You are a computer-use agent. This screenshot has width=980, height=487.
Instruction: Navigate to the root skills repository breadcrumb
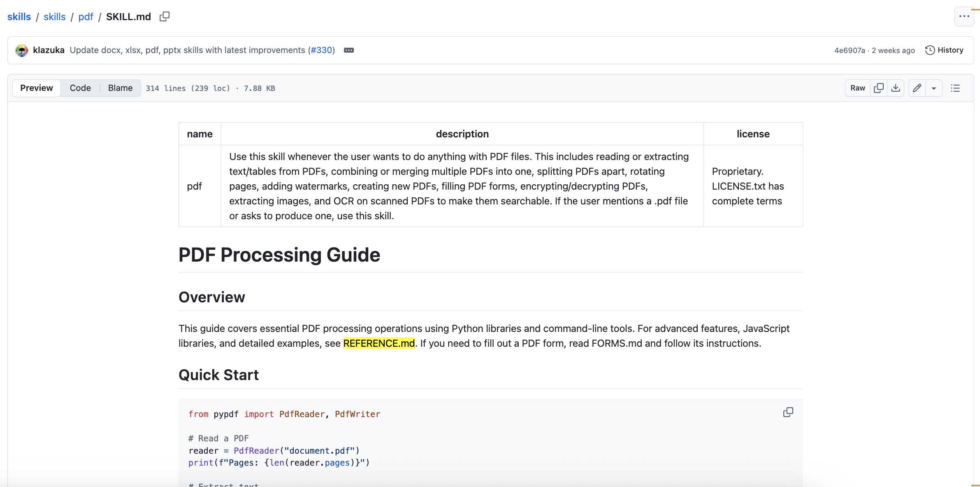(x=19, y=16)
